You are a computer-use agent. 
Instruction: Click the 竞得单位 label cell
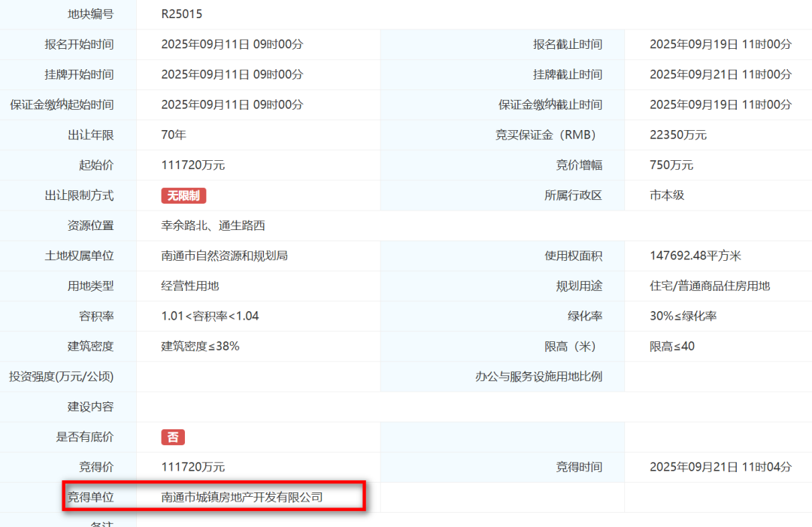(90, 497)
